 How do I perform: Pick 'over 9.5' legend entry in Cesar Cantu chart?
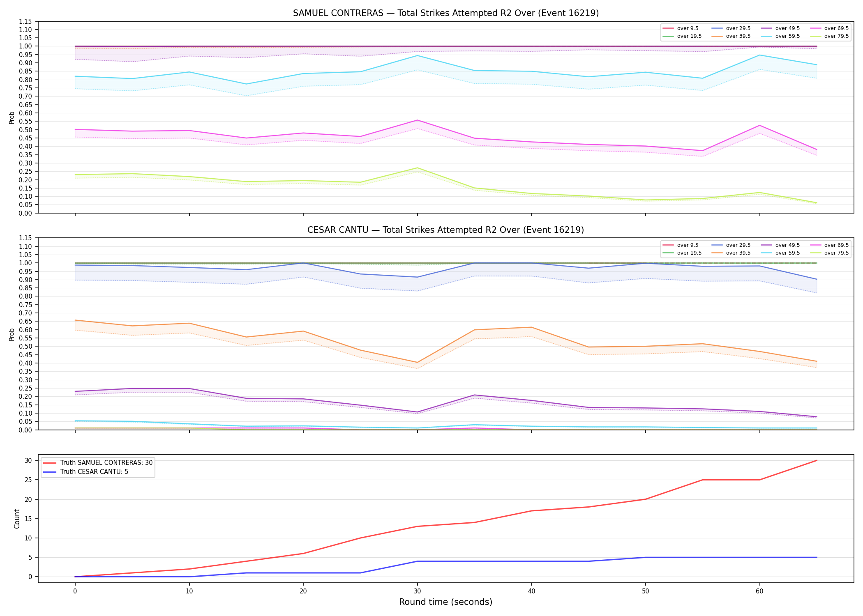coord(681,245)
